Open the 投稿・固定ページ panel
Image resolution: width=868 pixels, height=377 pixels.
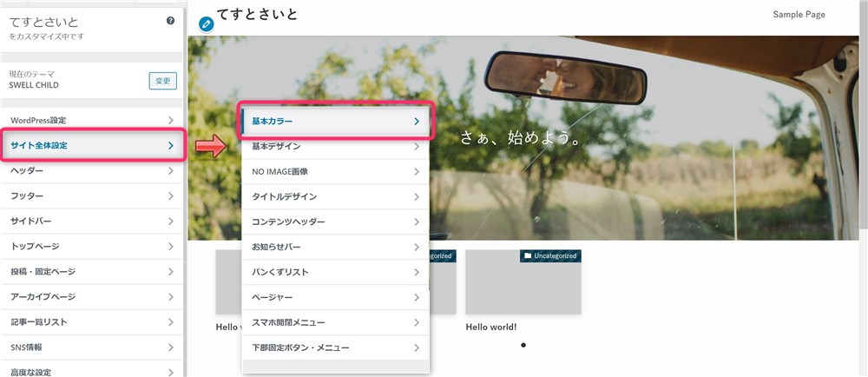(91, 272)
